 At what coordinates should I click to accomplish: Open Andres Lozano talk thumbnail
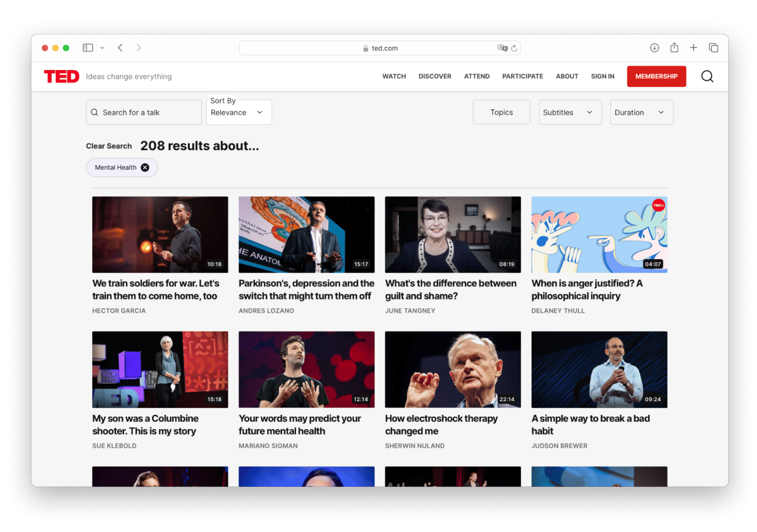point(307,234)
